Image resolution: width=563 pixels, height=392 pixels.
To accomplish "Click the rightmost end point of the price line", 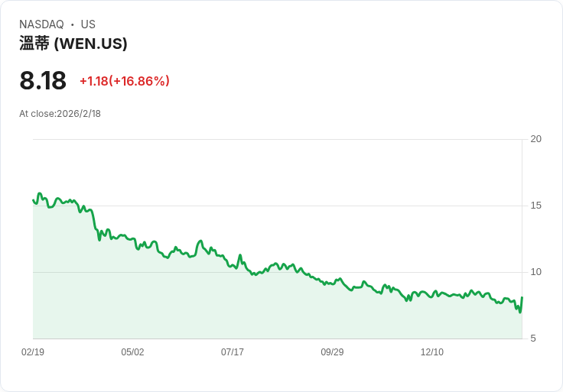I will pyautogui.click(x=522, y=297).
